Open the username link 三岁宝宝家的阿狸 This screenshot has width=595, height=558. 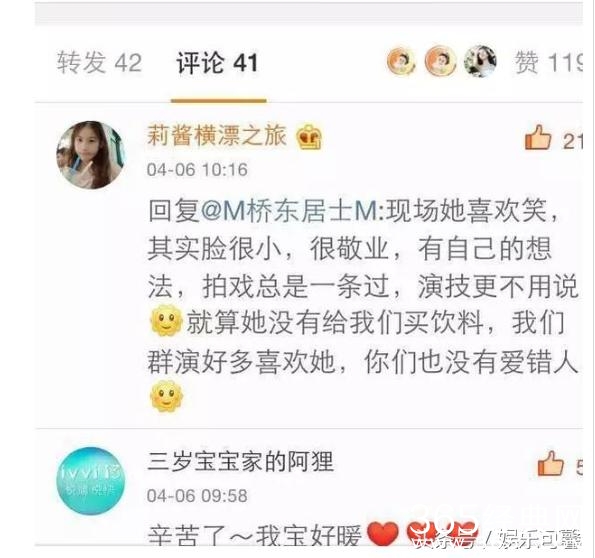coord(241,462)
